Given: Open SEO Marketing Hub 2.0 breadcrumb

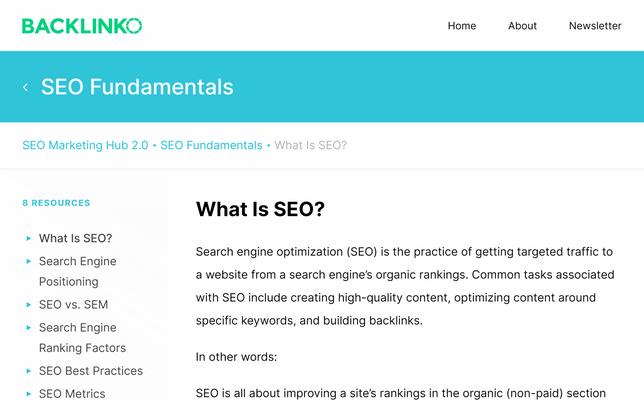Looking at the screenshot, I should [85, 145].
